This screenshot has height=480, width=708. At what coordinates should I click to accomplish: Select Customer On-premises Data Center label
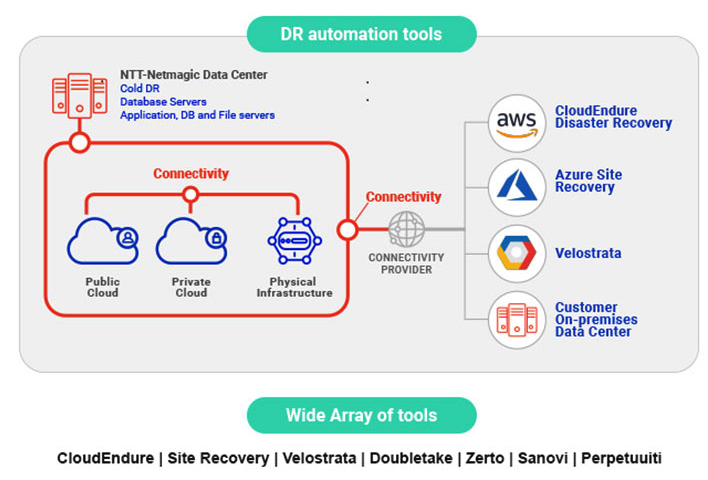tap(596, 320)
